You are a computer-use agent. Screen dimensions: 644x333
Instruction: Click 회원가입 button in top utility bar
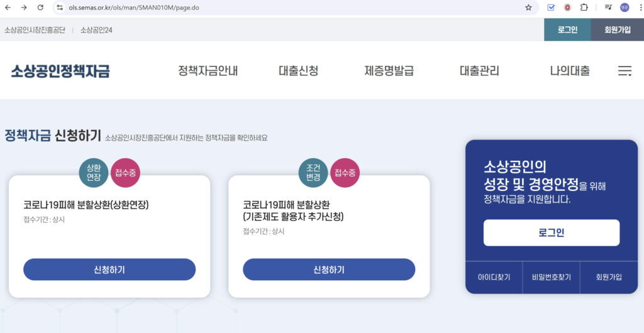618,30
